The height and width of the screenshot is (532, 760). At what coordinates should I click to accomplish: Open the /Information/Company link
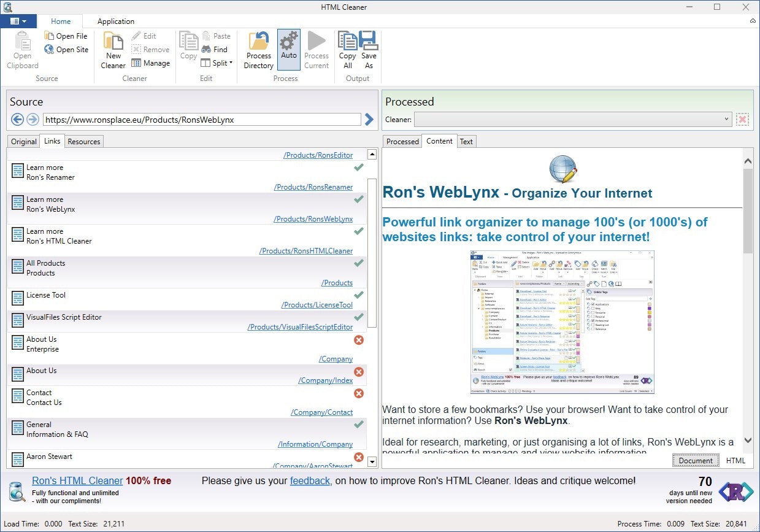tap(315, 444)
